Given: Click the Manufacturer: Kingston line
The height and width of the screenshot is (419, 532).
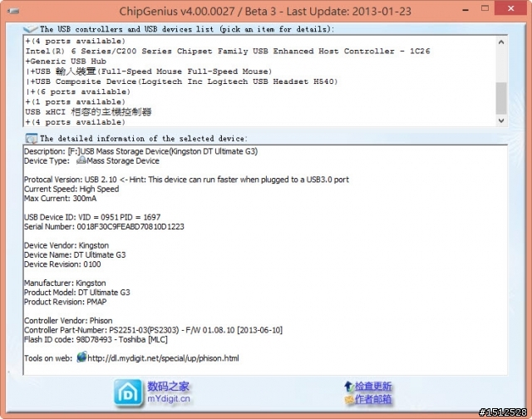Looking at the screenshot, I should point(65,283).
